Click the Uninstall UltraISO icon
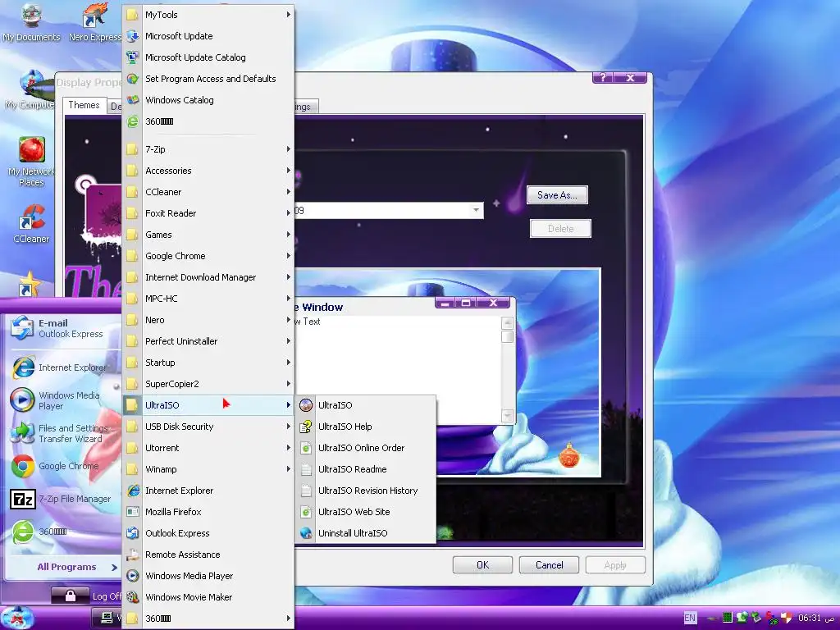This screenshot has width=840, height=630. (306, 533)
